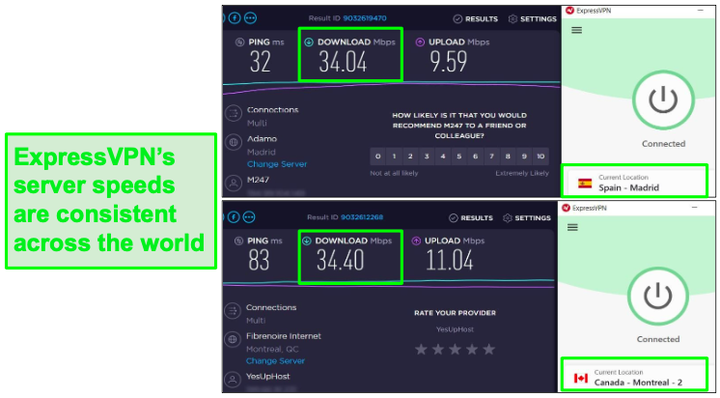Click the M247 provider name
The height and width of the screenshot is (398, 720).
(x=258, y=179)
